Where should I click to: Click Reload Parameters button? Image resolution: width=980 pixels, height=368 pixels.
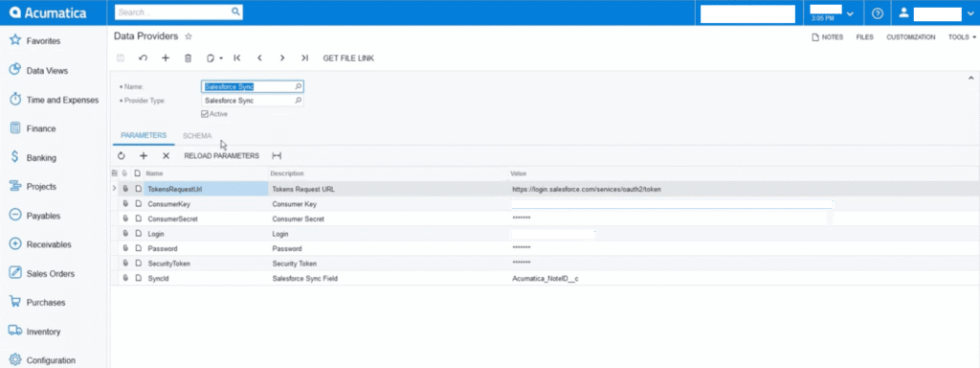coord(221,156)
